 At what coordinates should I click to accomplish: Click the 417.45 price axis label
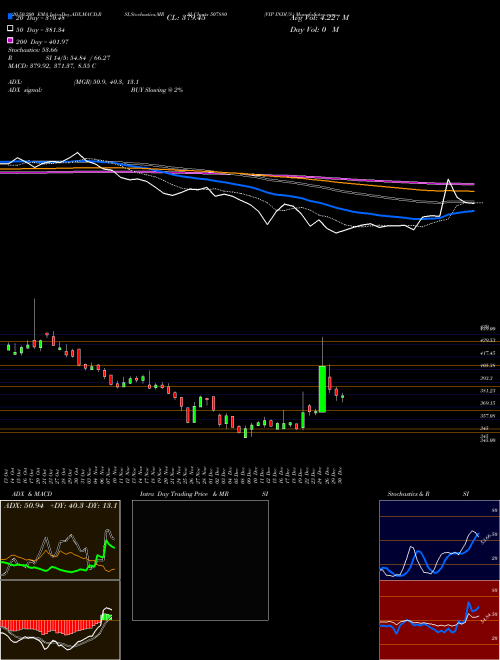pos(487,353)
